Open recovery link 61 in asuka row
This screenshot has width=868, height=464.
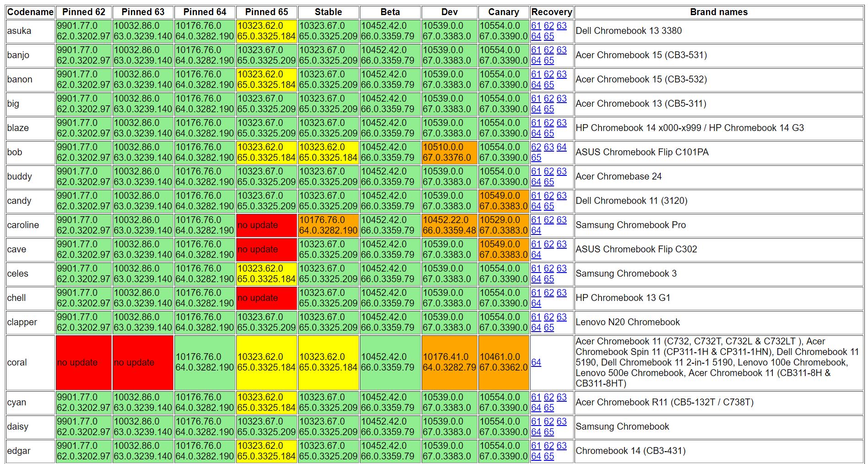(x=536, y=26)
